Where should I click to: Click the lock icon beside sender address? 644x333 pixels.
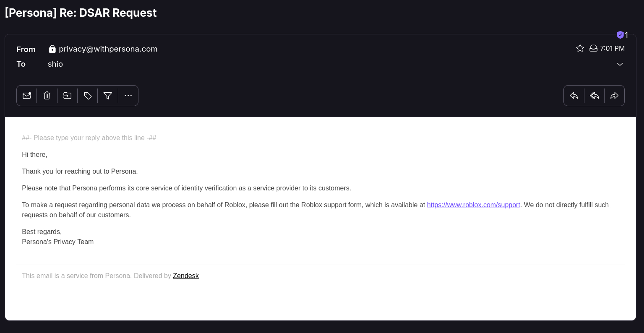point(52,49)
